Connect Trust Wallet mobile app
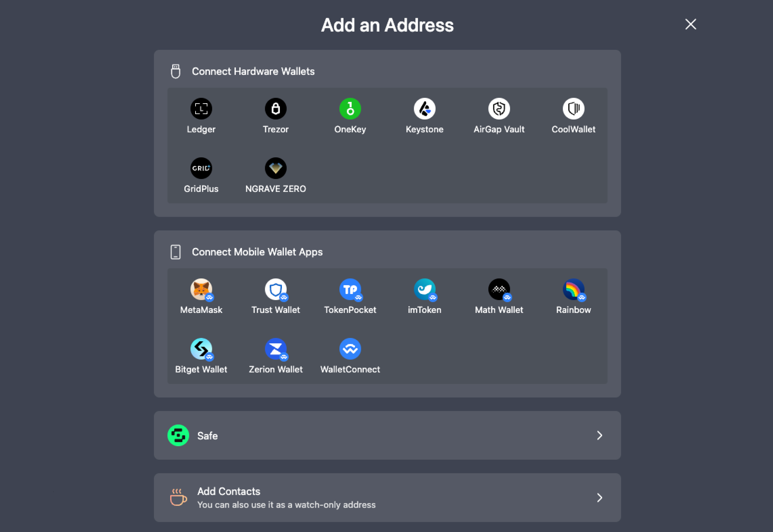 coord(276,296)
